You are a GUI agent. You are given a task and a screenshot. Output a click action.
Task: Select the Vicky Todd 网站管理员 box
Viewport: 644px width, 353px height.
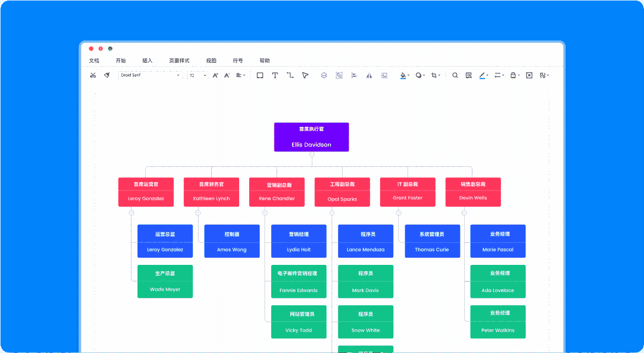point(299,322)
